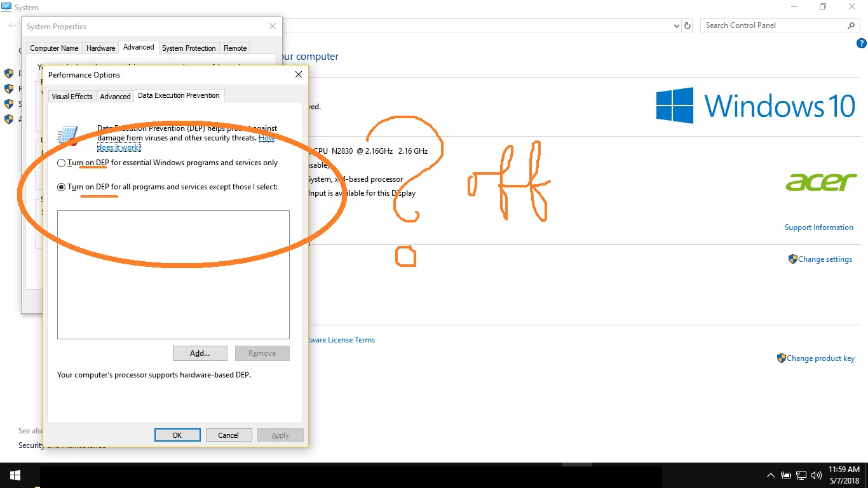Image resolution: width=868 pixels, height=488 pixels.
Task: Click the Add... button
Action: coord(200,353)
